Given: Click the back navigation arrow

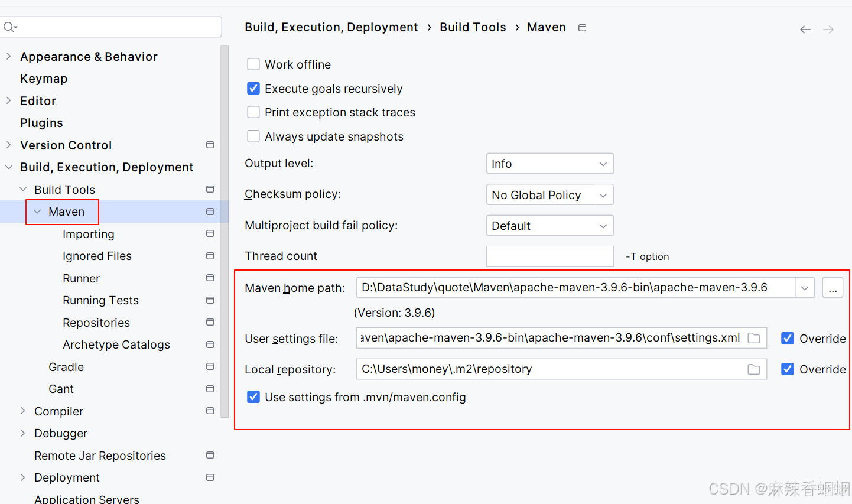Looking at the screenshot, I should pos(805,30).
